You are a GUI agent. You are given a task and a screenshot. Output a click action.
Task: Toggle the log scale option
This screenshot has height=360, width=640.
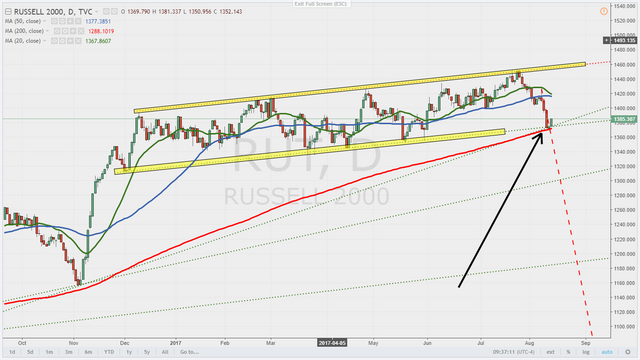click(x=586, y=352)
